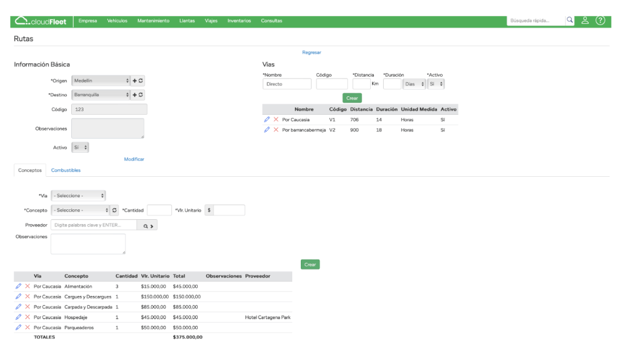Image resolution: width=628 pixels, height=364 pixels.
Task: Switch to the Combustibles tab
Action: pyautogui.click(x=66, y=170)
